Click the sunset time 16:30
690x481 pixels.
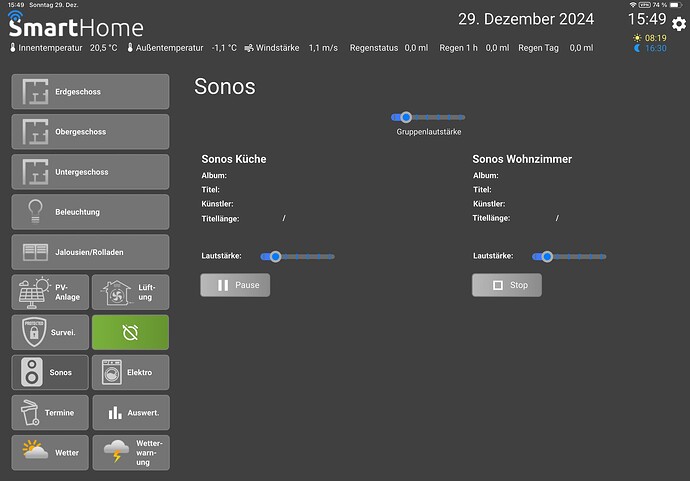pos(656,48)
